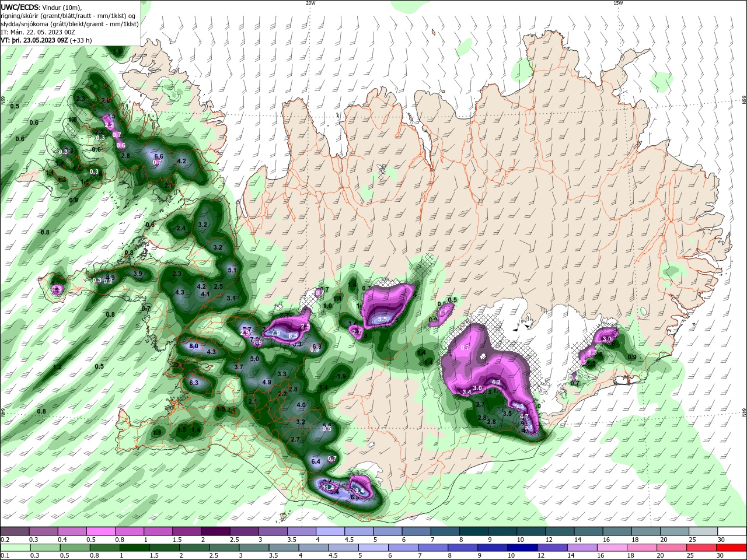
Task: Pick the deep blue 10–12 rain swatch
Action: 522,547
